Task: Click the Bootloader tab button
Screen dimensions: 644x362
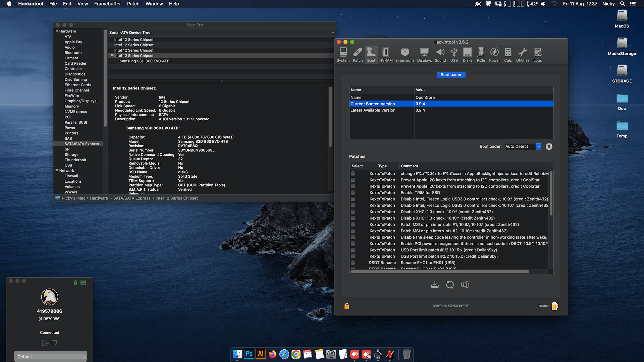Action: pos(451,75)
